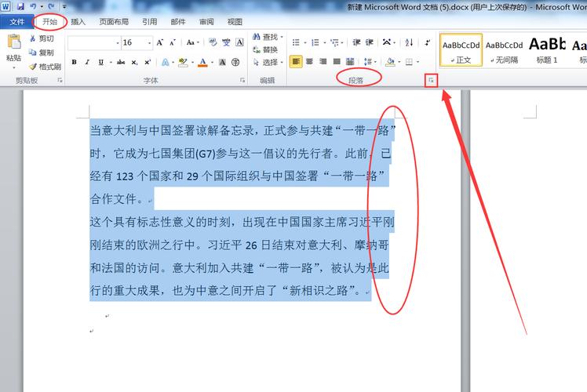Click the Line Spacing icon
Image resolution: width=587 pixels, height=392 pixels.
click(x=367, y=61)
